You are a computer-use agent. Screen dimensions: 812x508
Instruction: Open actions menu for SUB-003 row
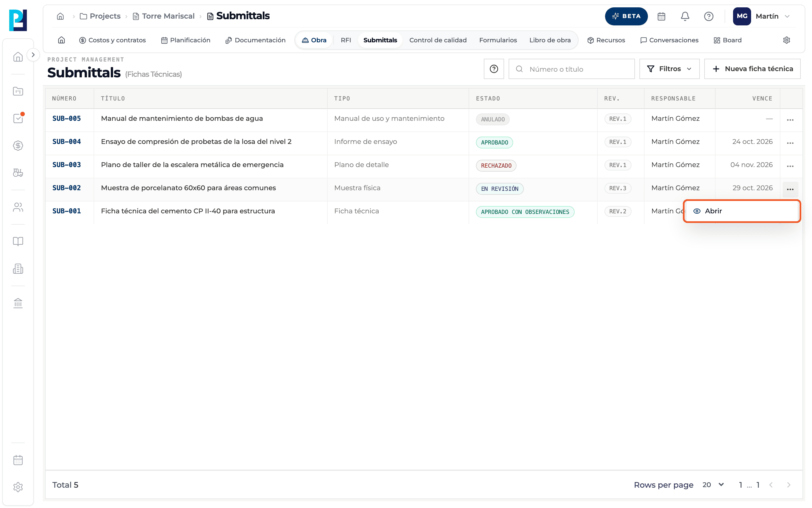pyautogui.click(x=790, y=166)
